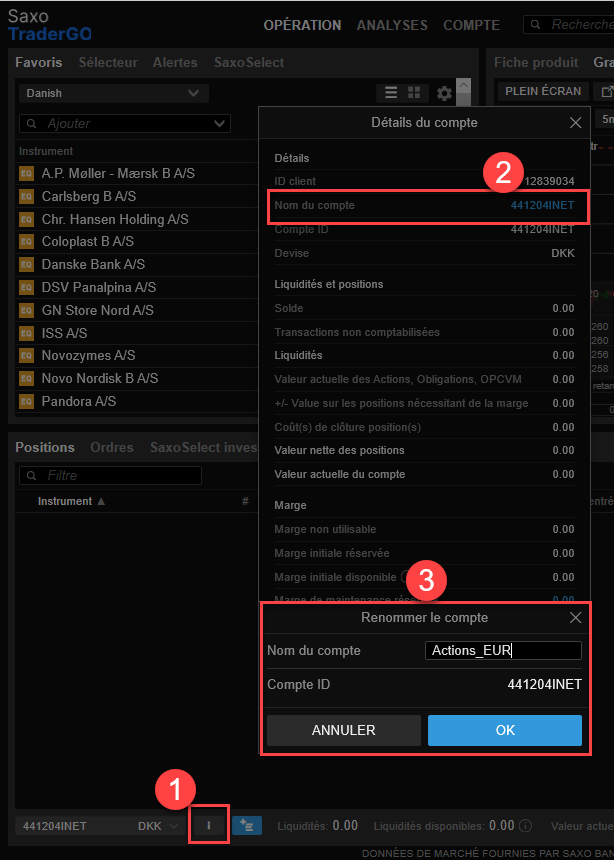The image size is (614, 860).
Task: Click the Devise DKK value
Action: click(x=563, y=253)
